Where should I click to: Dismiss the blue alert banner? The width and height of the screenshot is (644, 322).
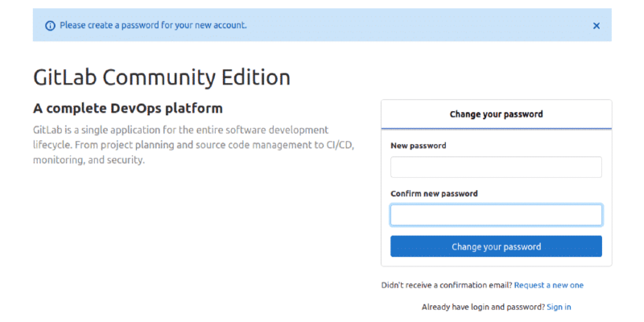[596, 26]
